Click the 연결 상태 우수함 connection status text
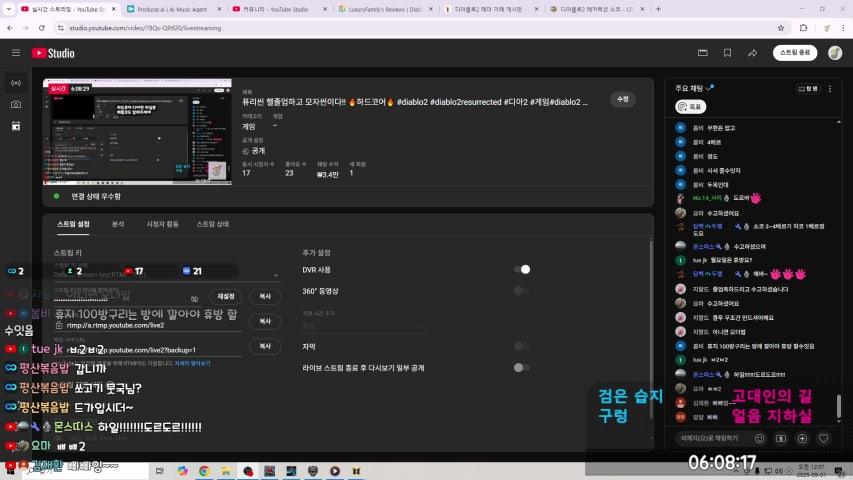 pos(96,196)
